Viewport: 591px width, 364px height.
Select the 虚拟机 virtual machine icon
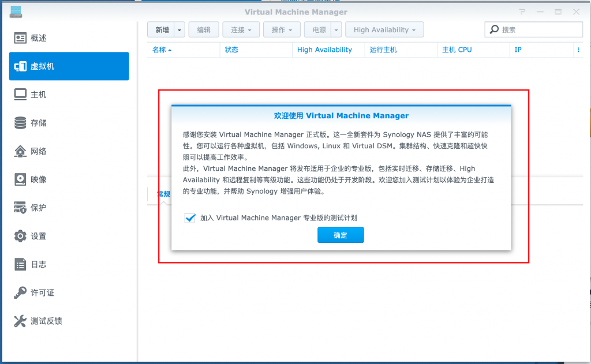pyautogui.click(x=20, y=66)
